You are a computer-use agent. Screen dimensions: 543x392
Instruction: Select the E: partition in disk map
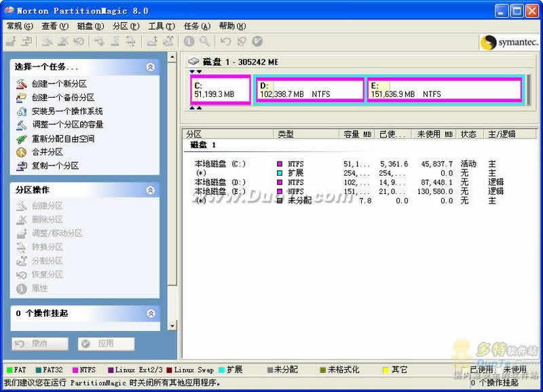point(445,90)
